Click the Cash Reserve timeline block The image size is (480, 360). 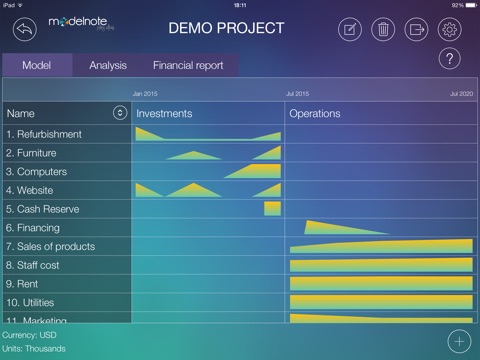click(x=272, y=209)
